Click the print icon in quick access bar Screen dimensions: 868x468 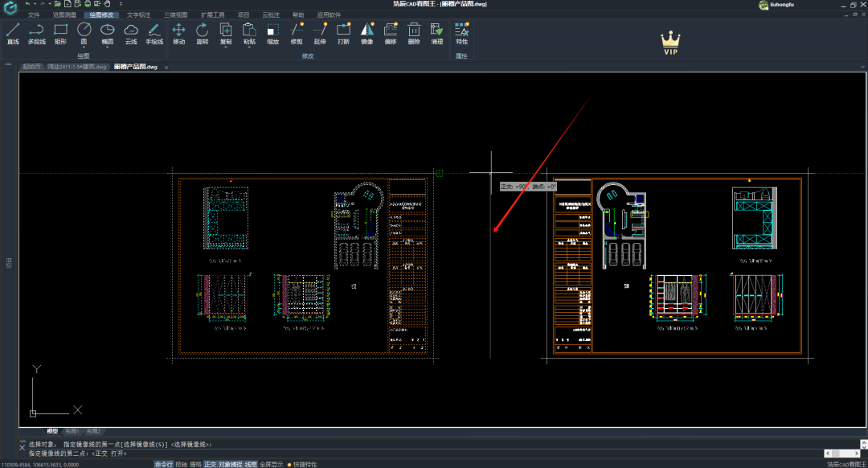click(88, 4)
